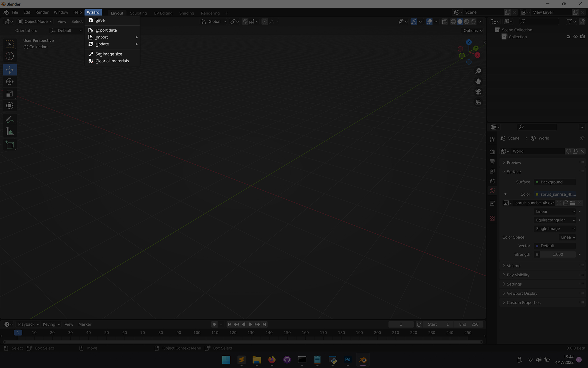The height and width of the screenshot is (368, 588).
Task: Open the Orientation Default dropdown
Action: click(x=66, y=31)
